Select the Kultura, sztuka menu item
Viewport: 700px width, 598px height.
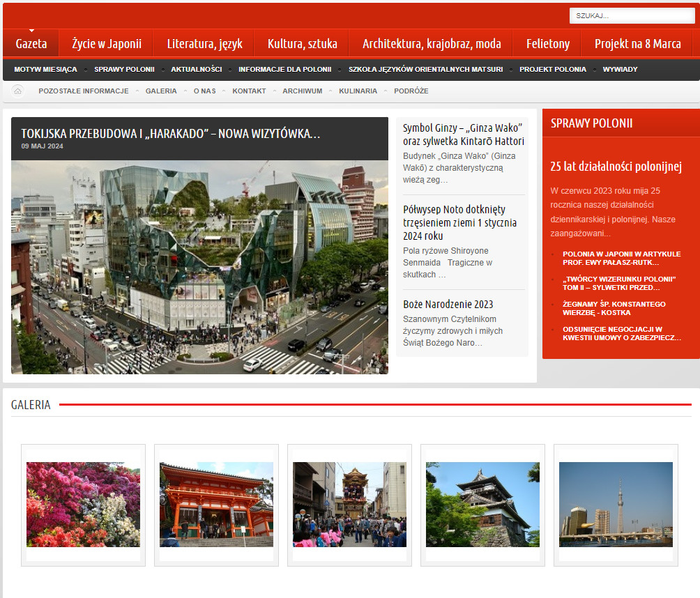[302, 44]
